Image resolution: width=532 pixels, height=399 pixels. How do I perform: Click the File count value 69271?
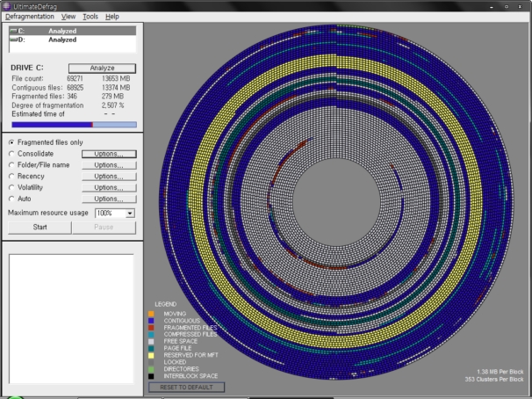[75, 79]
